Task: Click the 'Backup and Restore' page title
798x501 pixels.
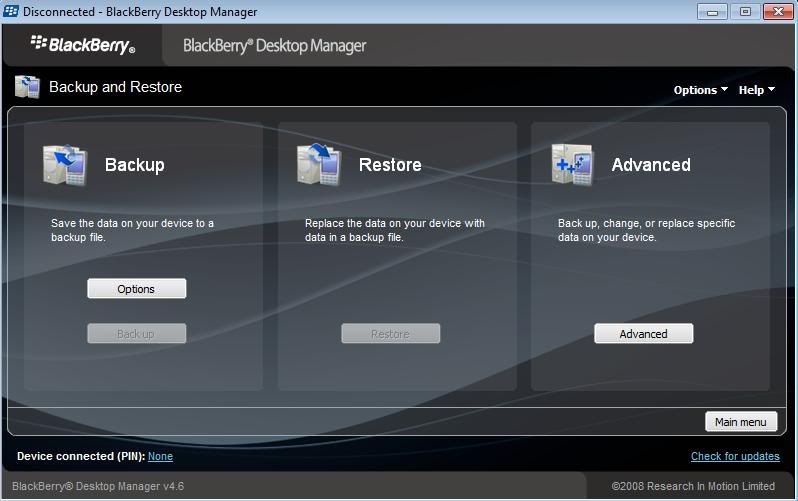Action: click(116, 87)
